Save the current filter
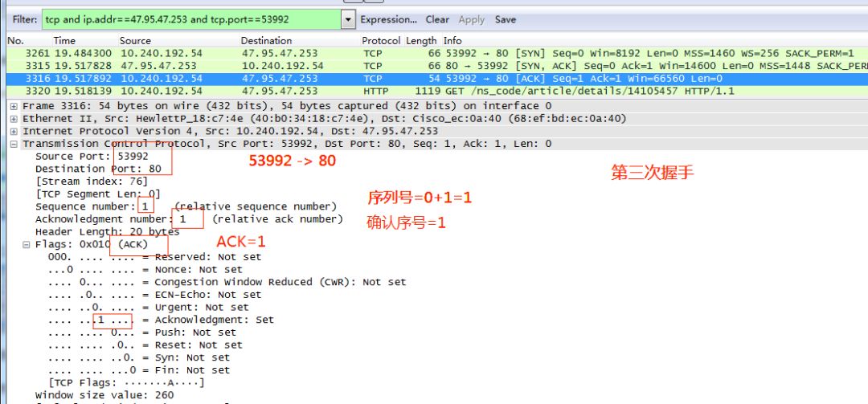Screen dimensions: 868x404 coord(506,19)
